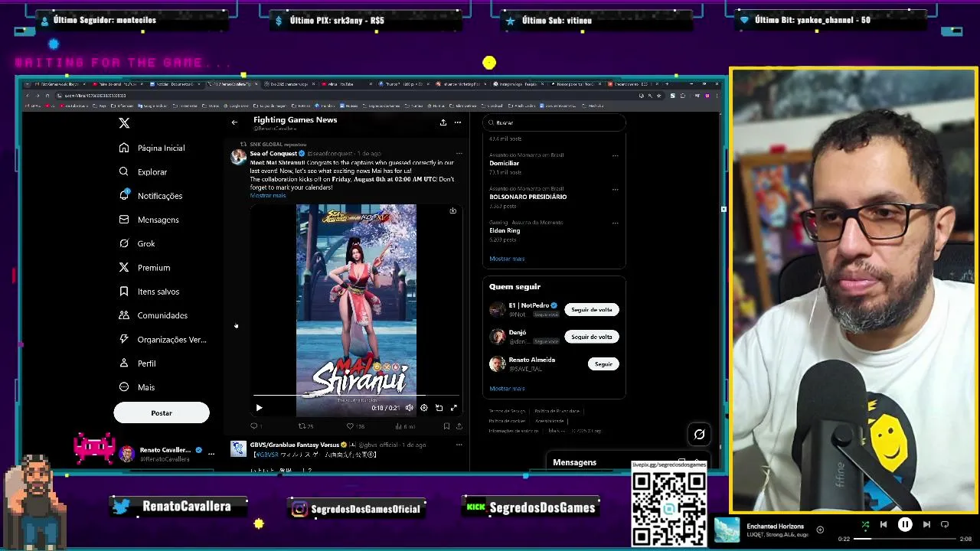980x551 pixels.
Task: Open Premium in the sidebar
Action: click(x=145, y=268)
